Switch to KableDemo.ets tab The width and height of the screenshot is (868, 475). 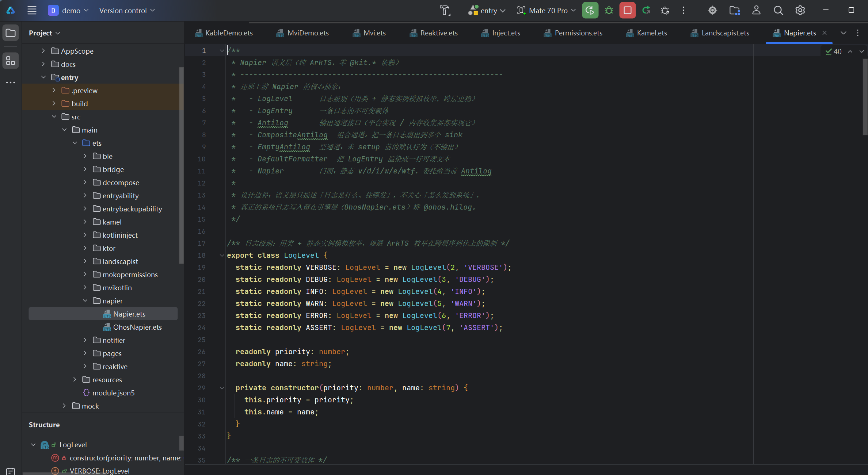224,33
